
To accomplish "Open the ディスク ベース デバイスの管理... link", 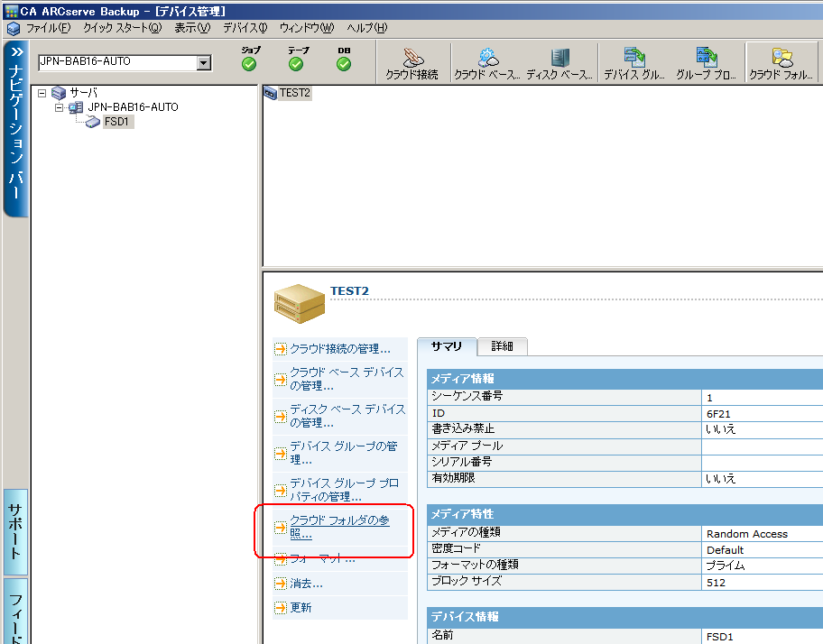I will (x=347, y=416).
